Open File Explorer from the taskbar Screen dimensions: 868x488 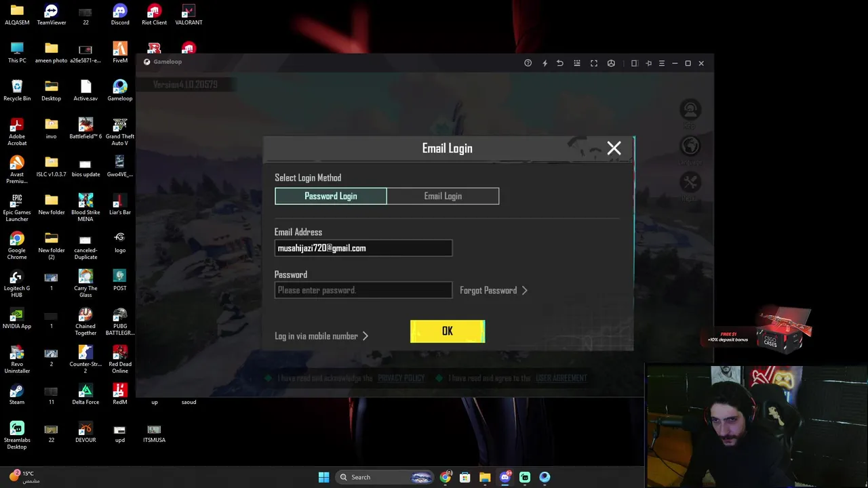point(485,477)
